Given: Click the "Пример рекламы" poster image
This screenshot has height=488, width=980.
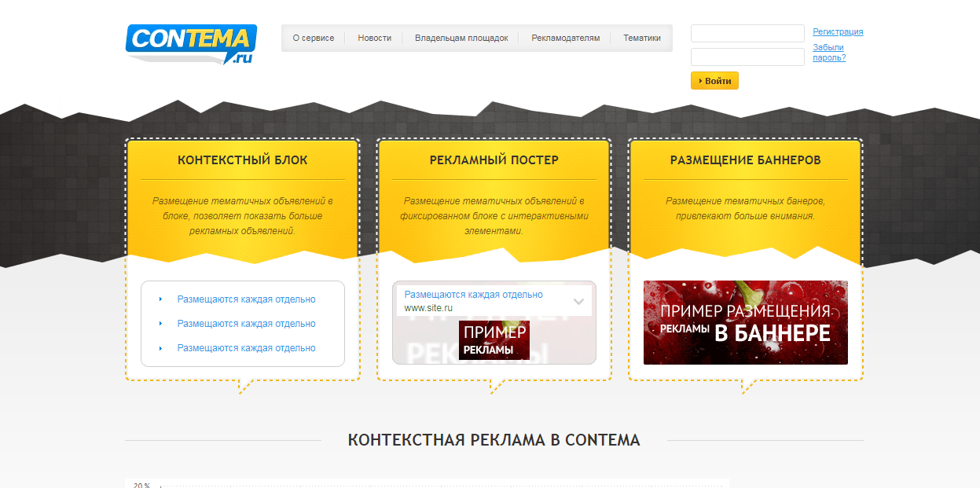Looking at the screenshot, I should (x=494, y=340).
